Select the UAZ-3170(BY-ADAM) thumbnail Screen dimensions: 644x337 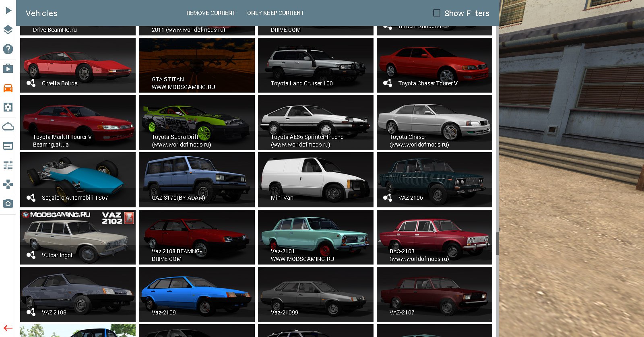197,180
